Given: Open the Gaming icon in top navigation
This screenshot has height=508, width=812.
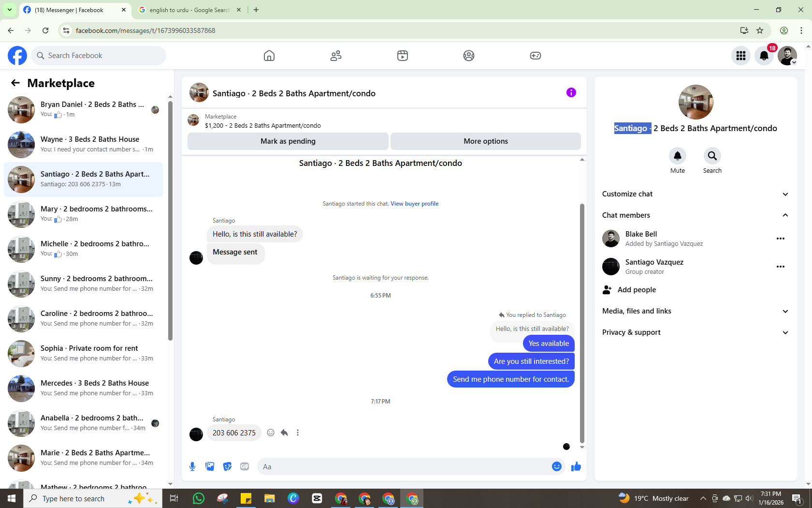Looking at the screenshot, I should tap(536, 56).
